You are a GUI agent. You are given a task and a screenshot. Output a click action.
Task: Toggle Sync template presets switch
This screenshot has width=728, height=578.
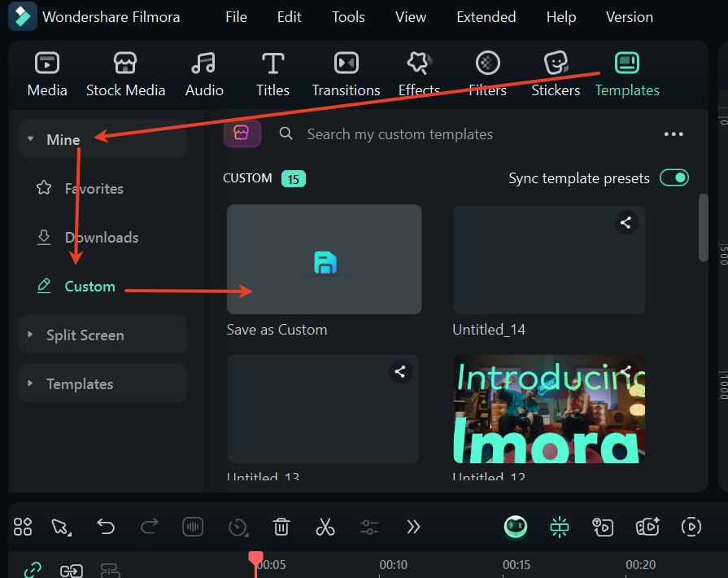674,177
